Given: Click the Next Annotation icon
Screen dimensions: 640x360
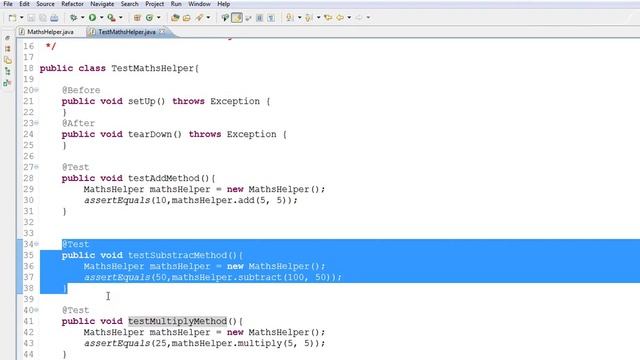Looking at the screenshot, I should [290, 18].
